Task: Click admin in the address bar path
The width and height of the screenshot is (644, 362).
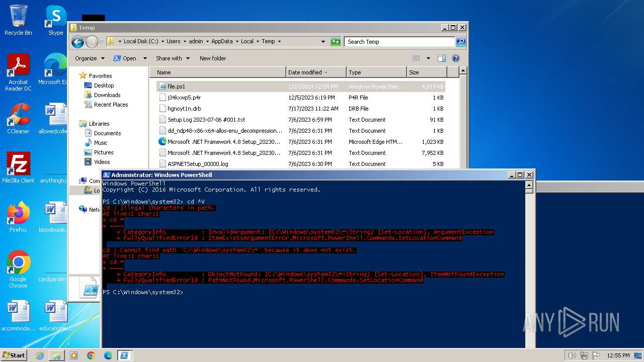Action: click(x=196, y=42)
